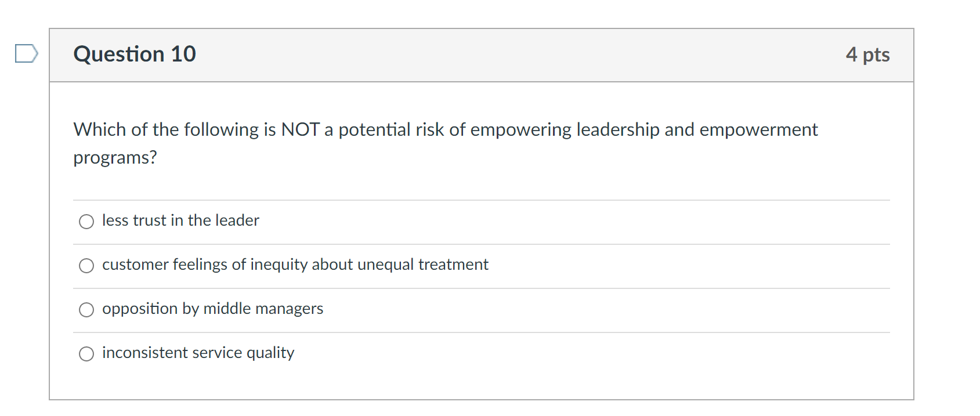Screen dimensions: 980x416
Task: Click the word 'leader' in first option
Action: coord(237,220)
